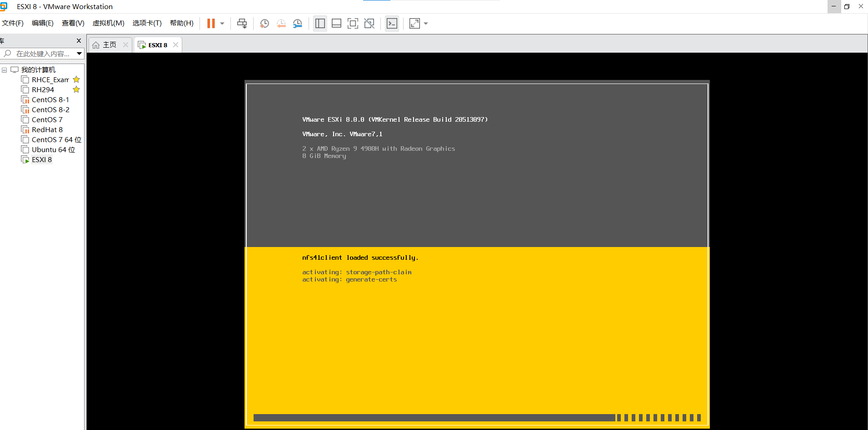The image size is (868, 430).
Task: Select the CentOS 8-1 virtual machine
Action: [x=50, y=100]
